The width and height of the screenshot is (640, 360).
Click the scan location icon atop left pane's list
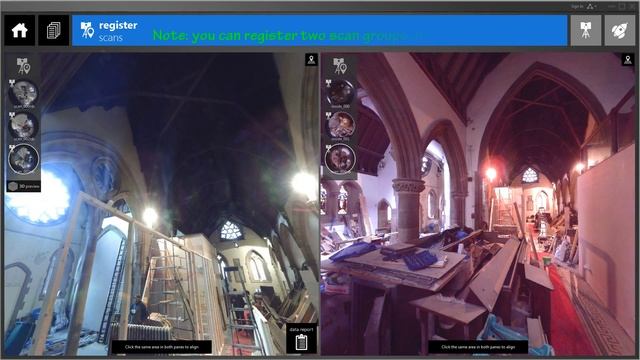pos(24,66)
